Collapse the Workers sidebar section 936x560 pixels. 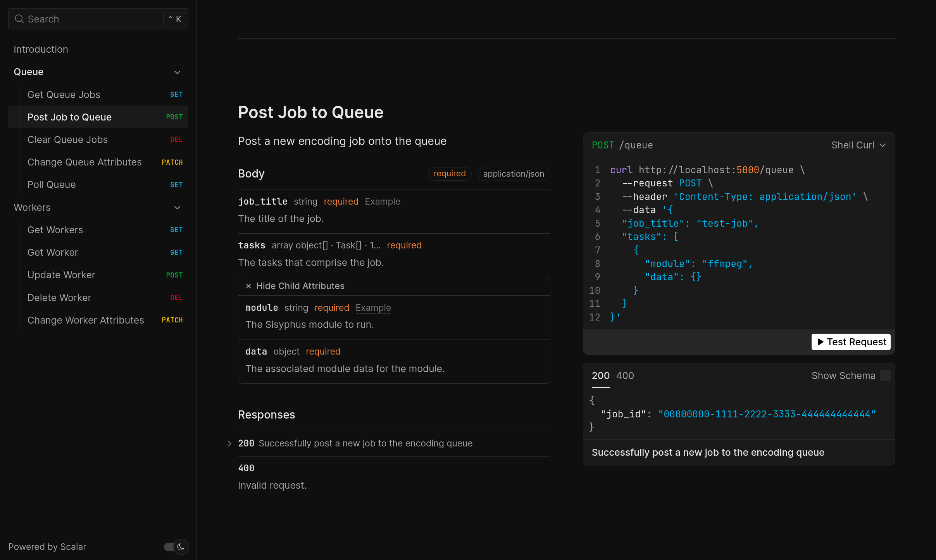[177, 208]
